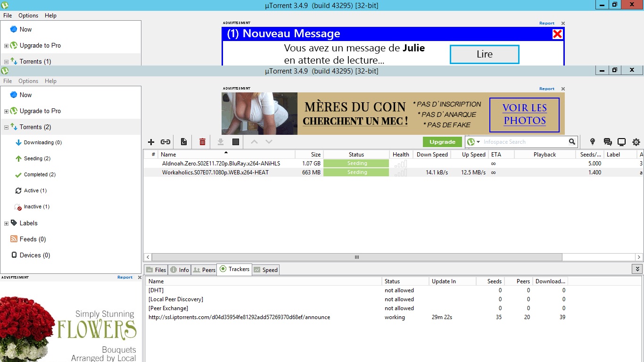Toggle the detail pane with the double-chevron button

pyautogui.click(x=637, y=269)
